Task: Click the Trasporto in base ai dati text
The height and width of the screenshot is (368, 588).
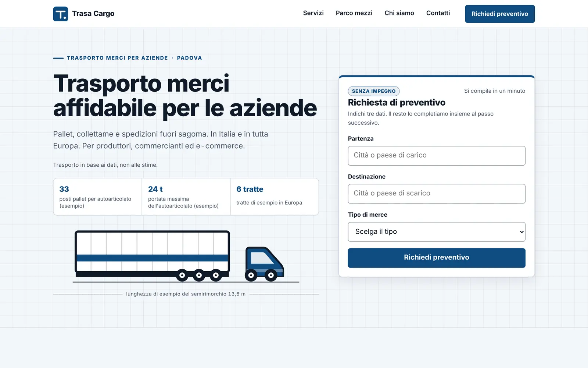Action: click(x=105, y=165)
